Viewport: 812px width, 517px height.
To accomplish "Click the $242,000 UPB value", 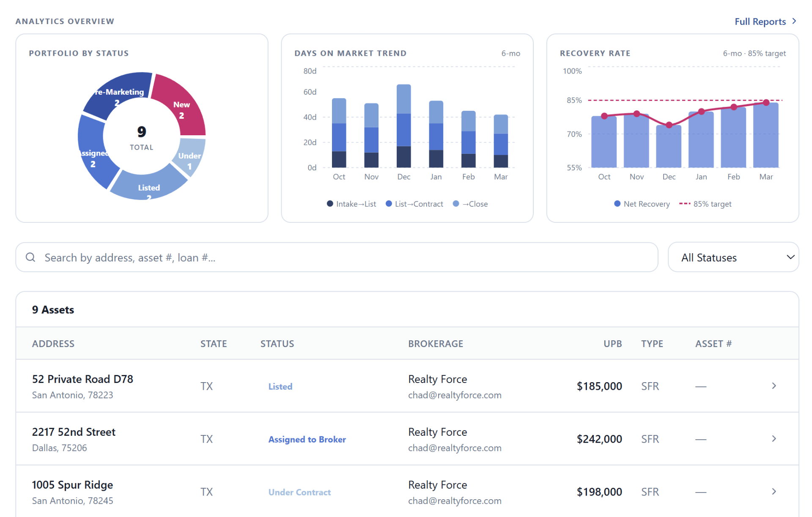I will [x=599, y=438].
